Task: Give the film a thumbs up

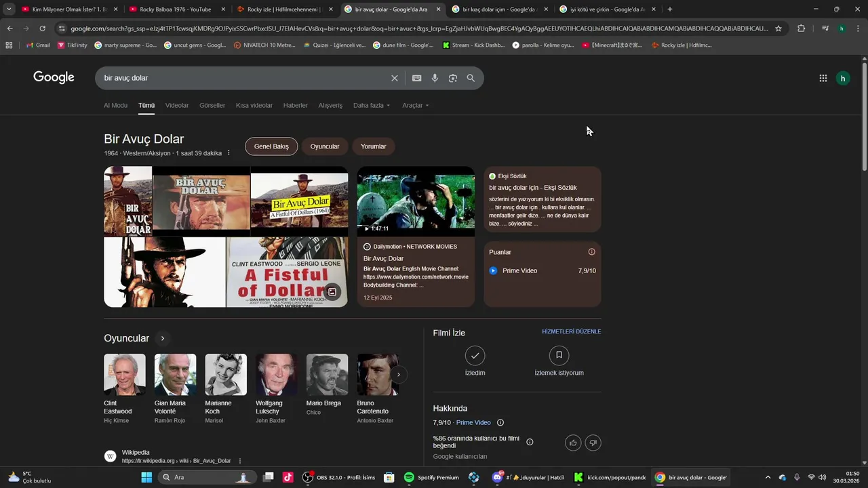Action: (573, 443)
